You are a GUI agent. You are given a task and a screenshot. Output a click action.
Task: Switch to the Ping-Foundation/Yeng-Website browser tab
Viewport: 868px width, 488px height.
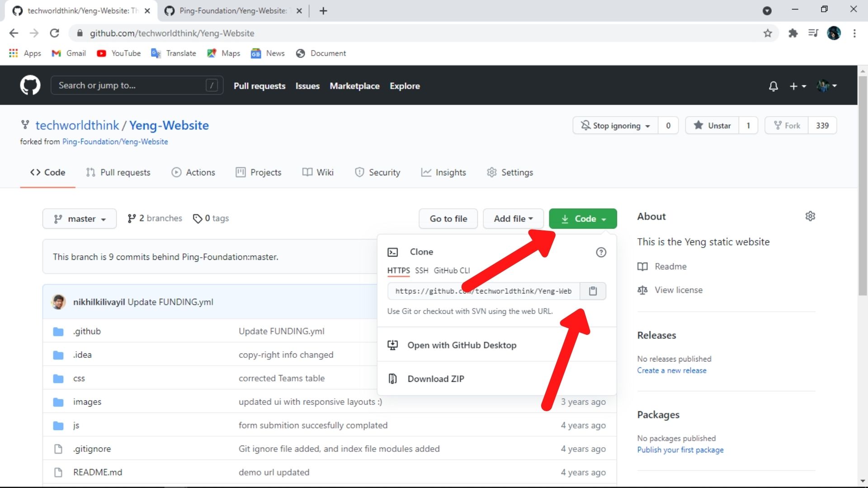232,11
